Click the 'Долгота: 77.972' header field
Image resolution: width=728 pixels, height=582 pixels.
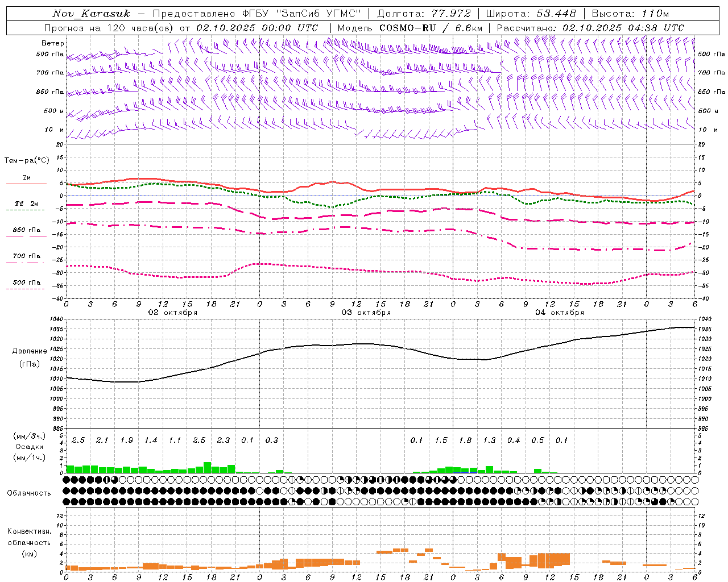coord(424,14)
